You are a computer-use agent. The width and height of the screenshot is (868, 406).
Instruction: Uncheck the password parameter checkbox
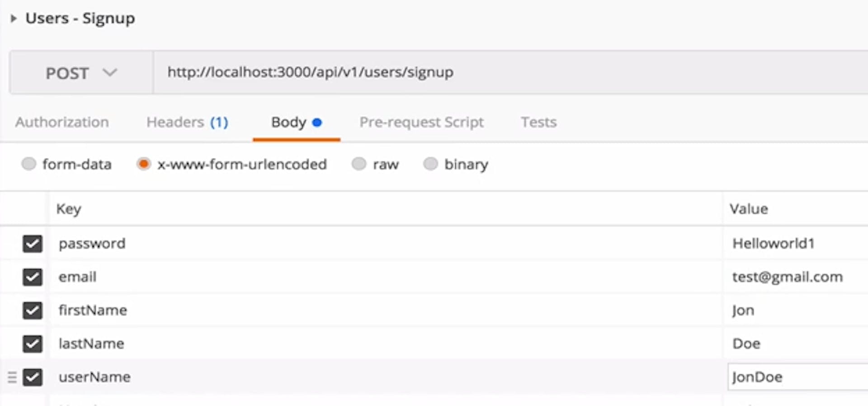(33, 244)
